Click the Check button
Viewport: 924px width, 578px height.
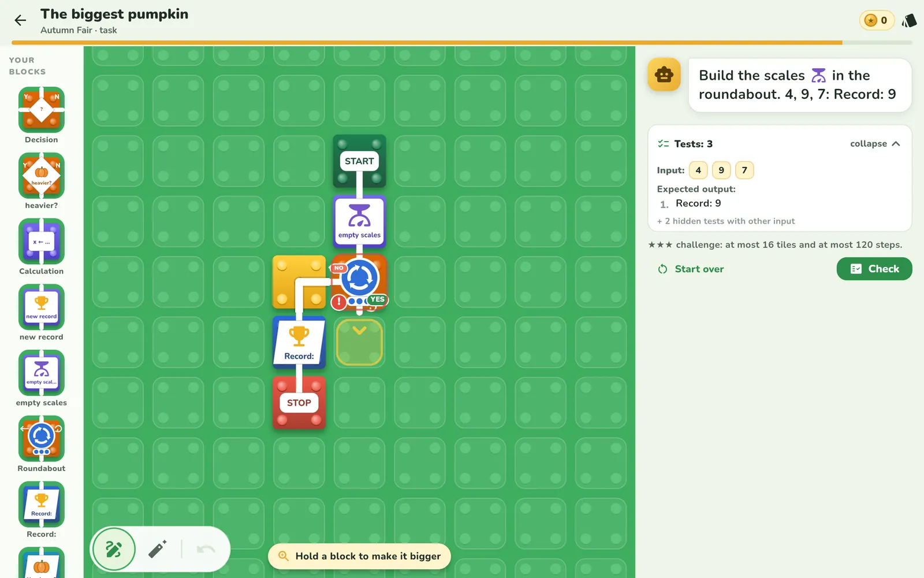pyautogui.click(x=874, y=269)
